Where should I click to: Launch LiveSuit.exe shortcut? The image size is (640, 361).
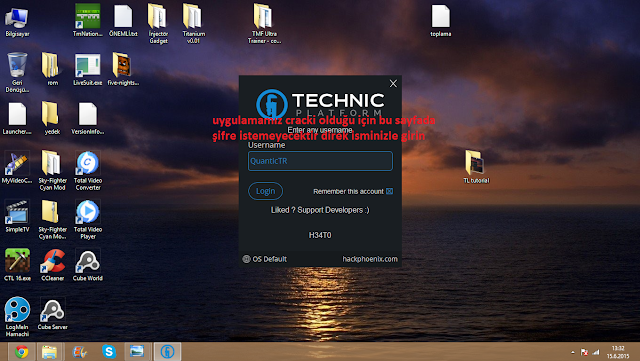coord(87,69)
